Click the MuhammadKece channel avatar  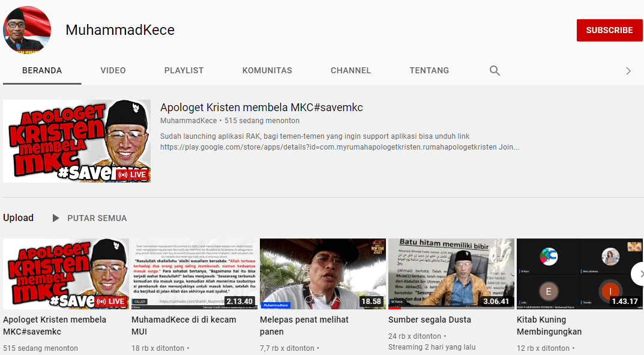click(27, 30)
